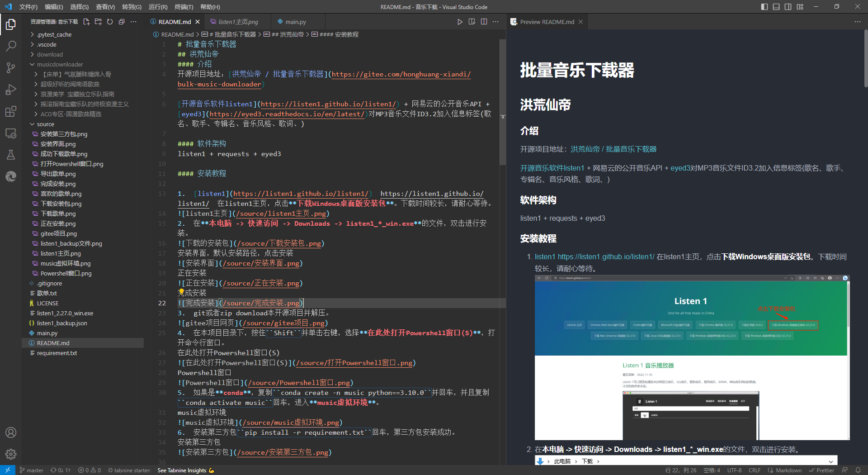868x475 pixels.
Task: Run the current file with play icon
Action: tap(460, 22)
